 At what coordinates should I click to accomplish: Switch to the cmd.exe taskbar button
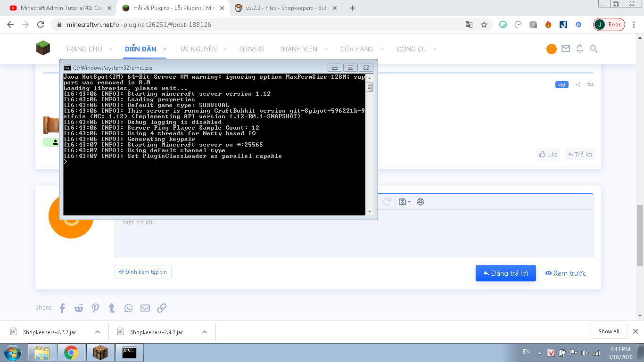129,353
